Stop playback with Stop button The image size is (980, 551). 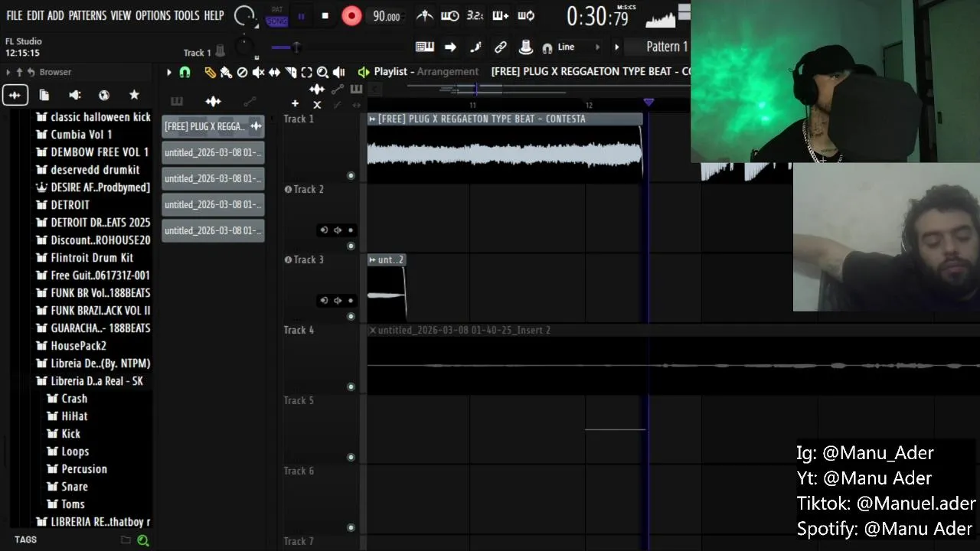click(325, 15)
